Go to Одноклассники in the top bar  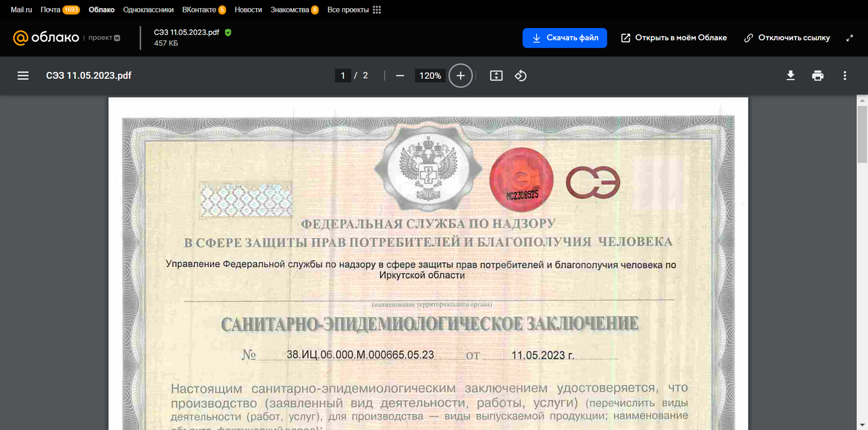point(148,10)
